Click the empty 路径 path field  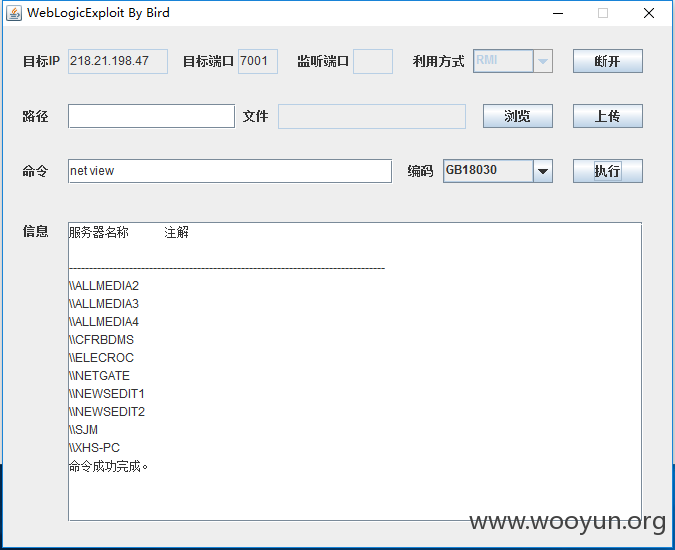tap(152, 116)
